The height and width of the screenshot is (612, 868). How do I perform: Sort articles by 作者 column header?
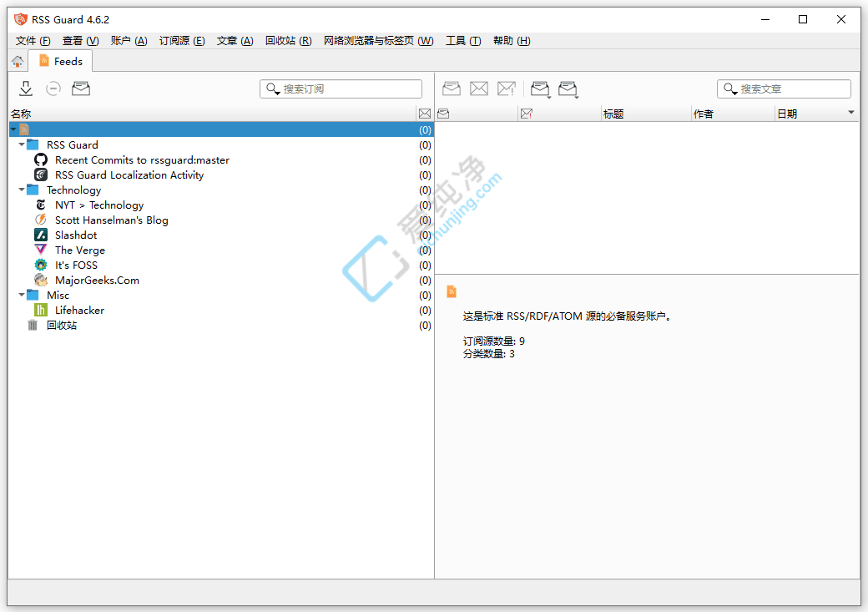[x=733, y=114]
